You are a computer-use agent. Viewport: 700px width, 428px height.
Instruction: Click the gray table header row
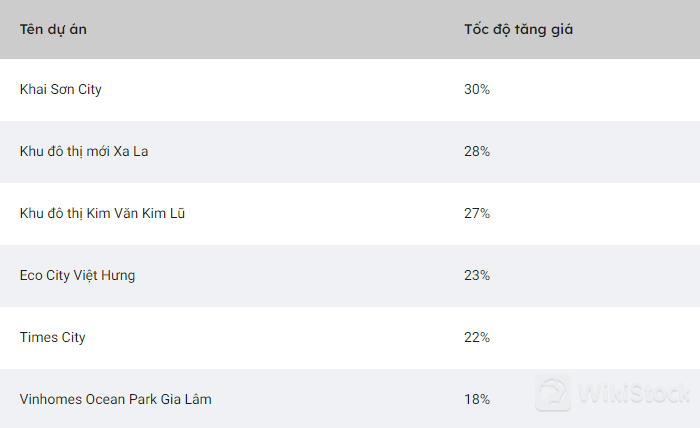[x=300, y=29]
